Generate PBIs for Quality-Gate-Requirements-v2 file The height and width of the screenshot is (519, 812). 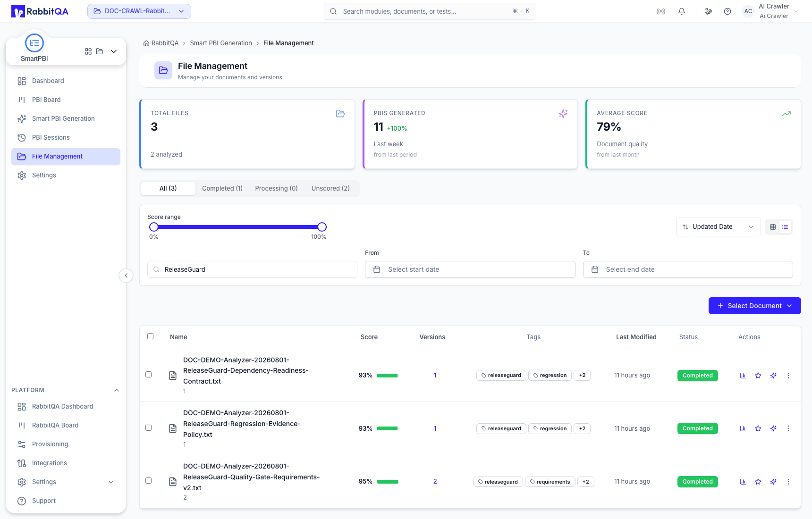[773, 482]
